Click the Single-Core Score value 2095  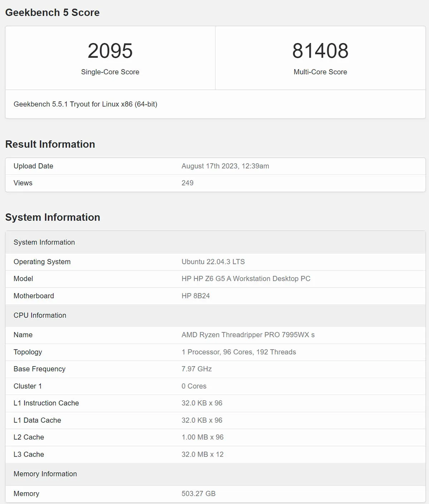[x=110, y=50]
